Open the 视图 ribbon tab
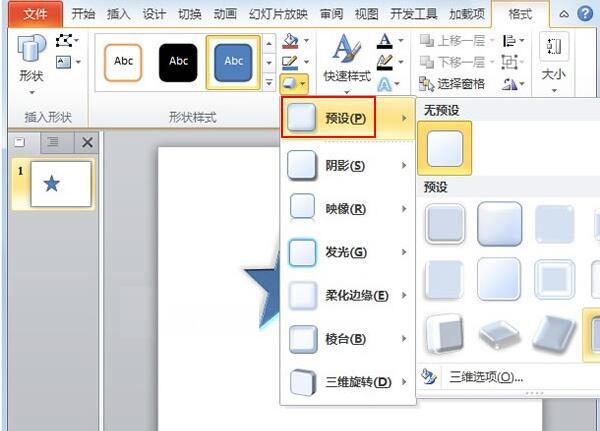 tap(367, 14)
